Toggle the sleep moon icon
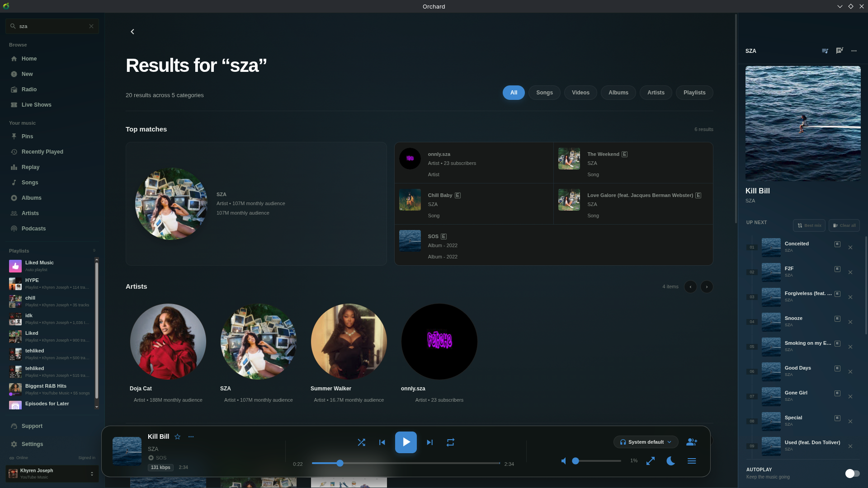This screenshot has height=488, width=868. [671, 461]
